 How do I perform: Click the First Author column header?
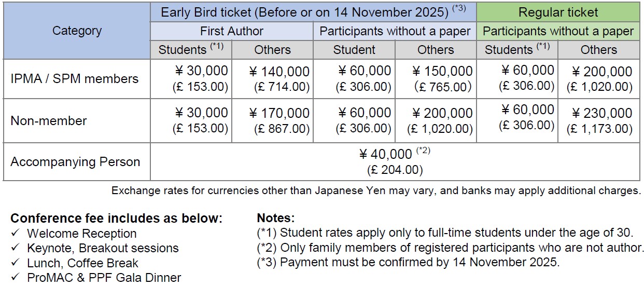[x=231, y=31]
